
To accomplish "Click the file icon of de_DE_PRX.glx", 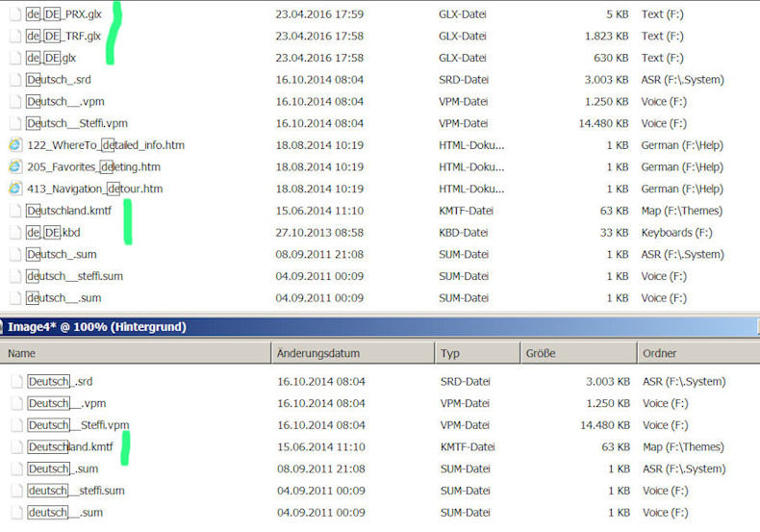I will coord(15,14).
